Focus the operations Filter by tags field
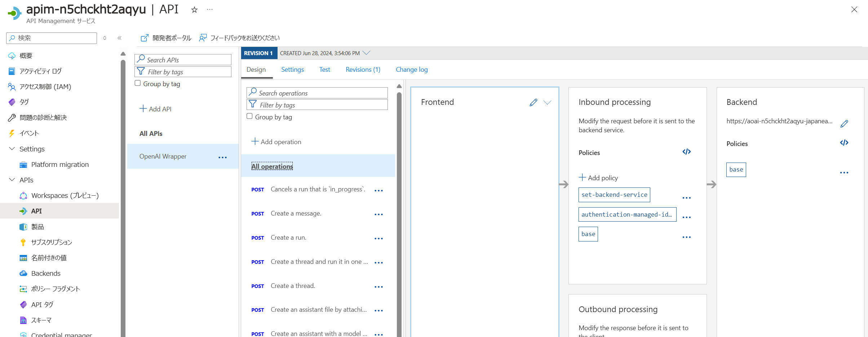This screenshot has width=868, height=337. pos(317,105)
